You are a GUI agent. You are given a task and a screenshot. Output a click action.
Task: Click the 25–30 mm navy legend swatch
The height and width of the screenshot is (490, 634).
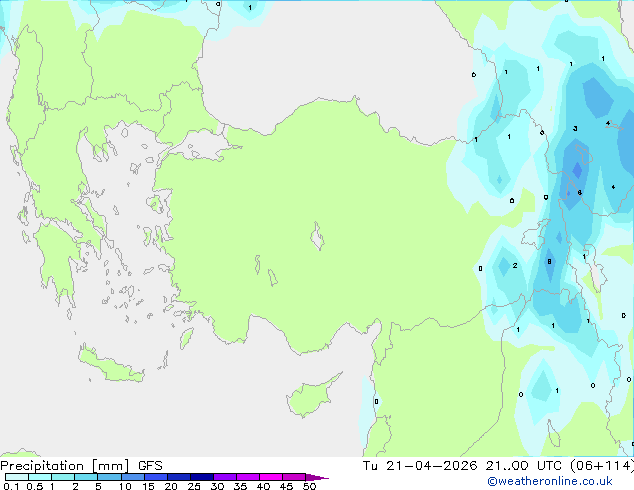[x=202, y=477]
